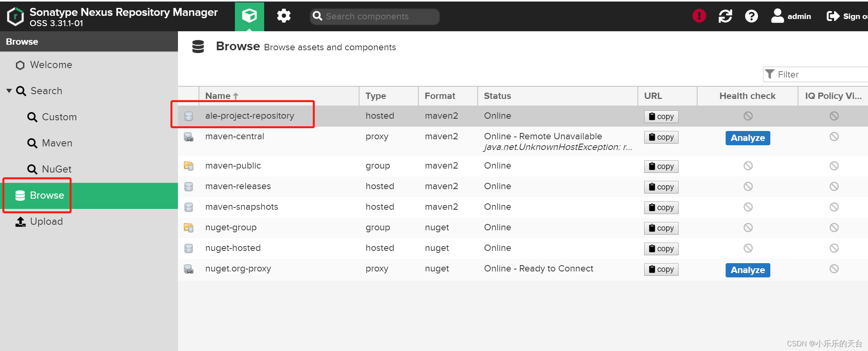Sort by Status column header

pos(558,96)
